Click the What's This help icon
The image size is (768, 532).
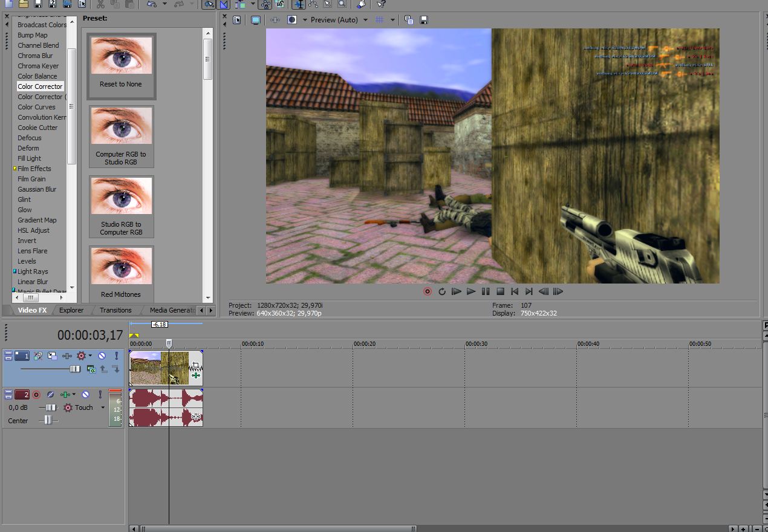[381, 4]
